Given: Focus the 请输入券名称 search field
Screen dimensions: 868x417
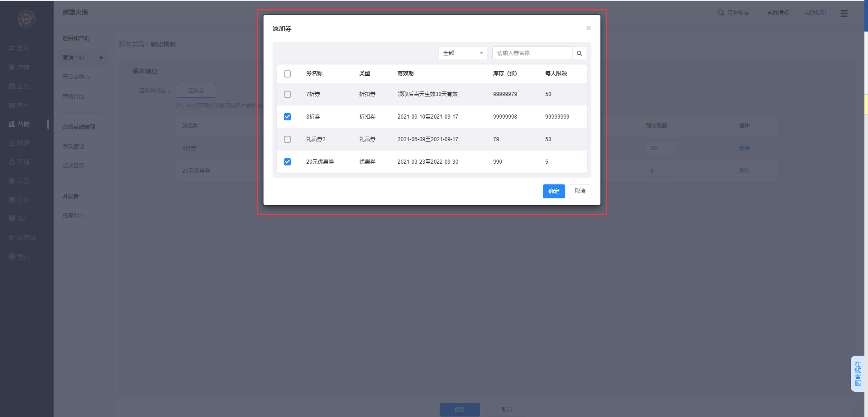Looking at the screenshot, I should 532,53.
